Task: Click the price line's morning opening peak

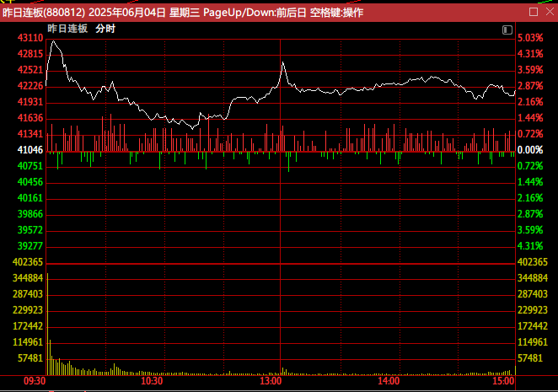Action: pos(54,41)
